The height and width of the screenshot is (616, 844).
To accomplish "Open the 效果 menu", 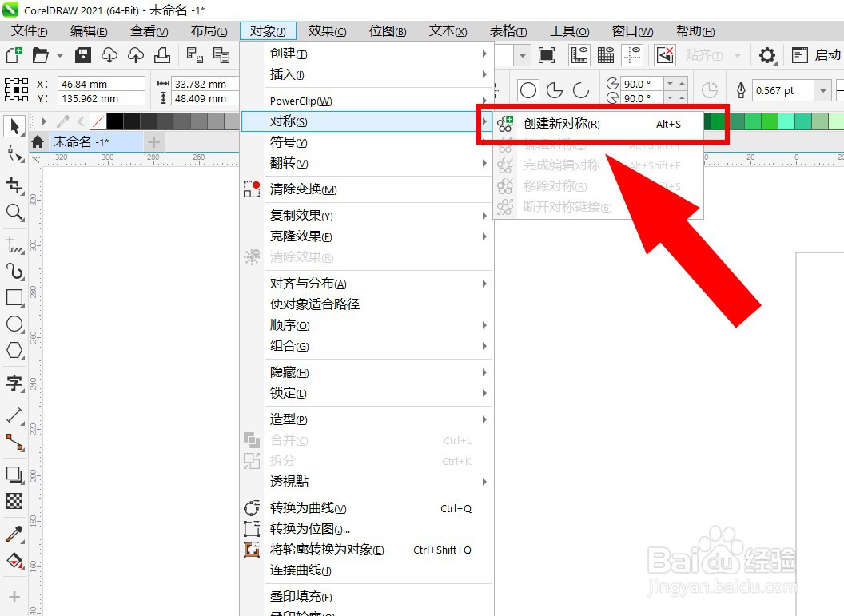I will (327, 31).
